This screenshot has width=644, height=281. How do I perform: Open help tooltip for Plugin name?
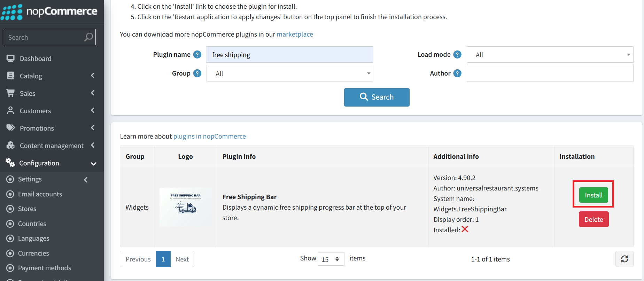(197, 55)
